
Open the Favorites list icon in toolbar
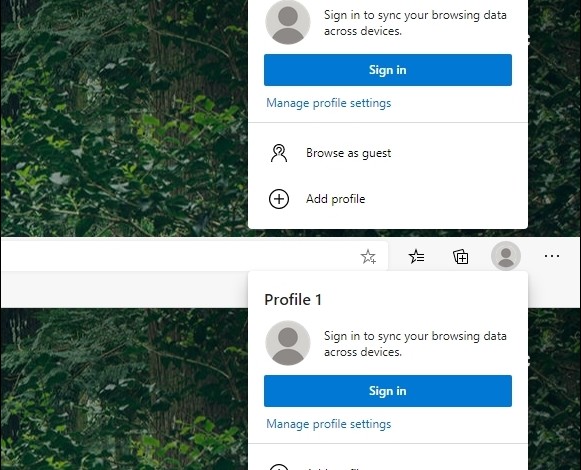pyautogui.click(x=416, y=256)
